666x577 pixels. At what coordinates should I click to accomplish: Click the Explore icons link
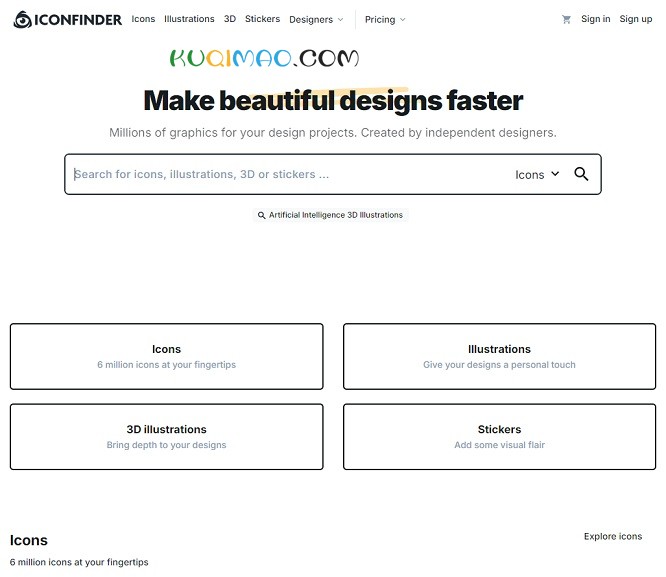click(x=613, y=537)
